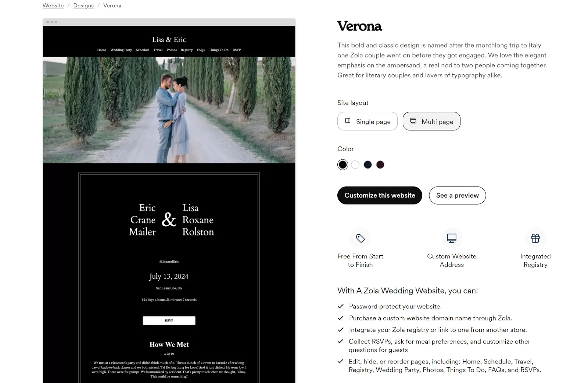
Task: Click the RSVP button in the preview
Action: pyautogui.click(x=169, y=320)
